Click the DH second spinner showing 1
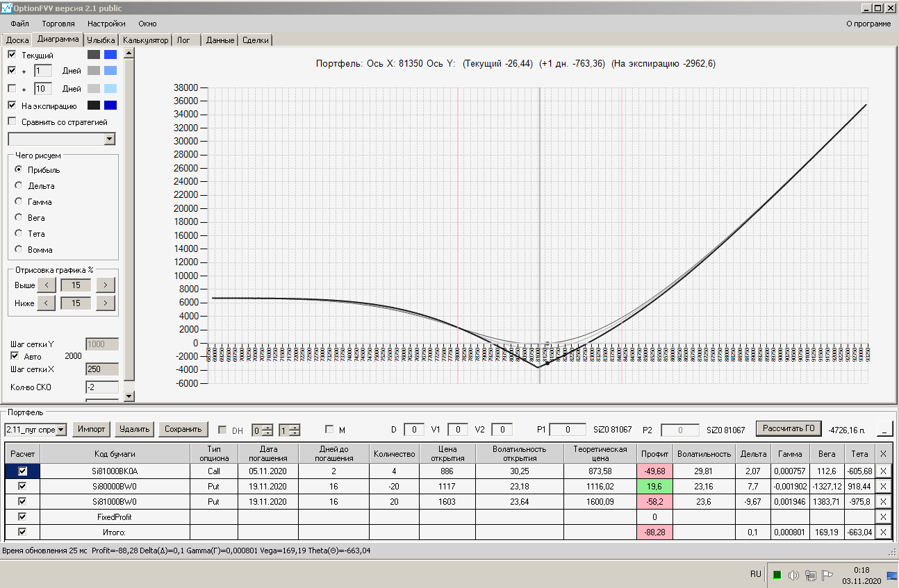 (x=290, y=430)
